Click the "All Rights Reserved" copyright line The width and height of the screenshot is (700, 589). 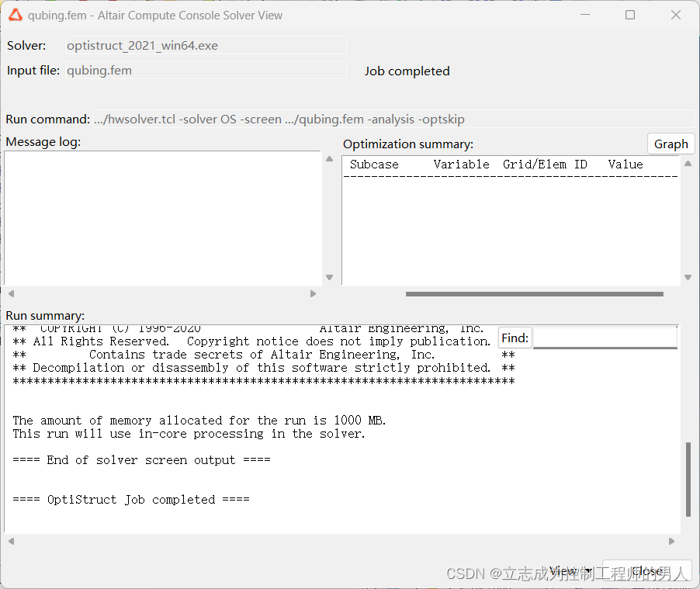[251, 341]
